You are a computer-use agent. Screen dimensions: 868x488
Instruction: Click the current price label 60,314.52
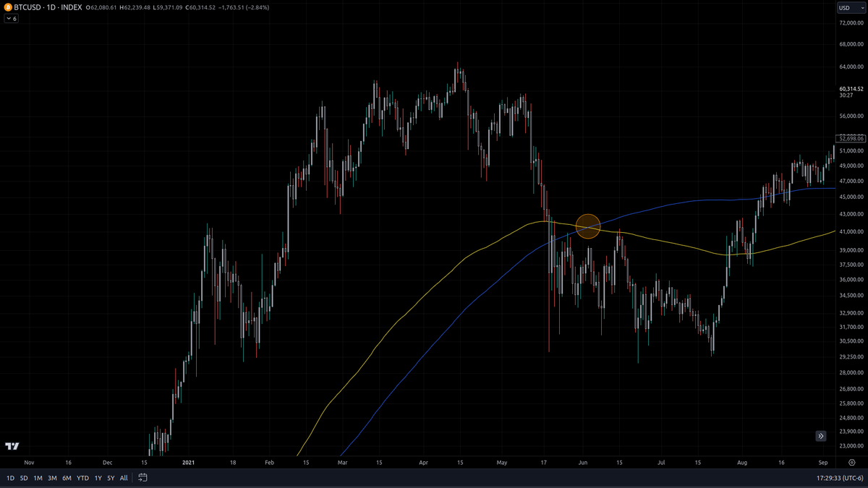851,89
